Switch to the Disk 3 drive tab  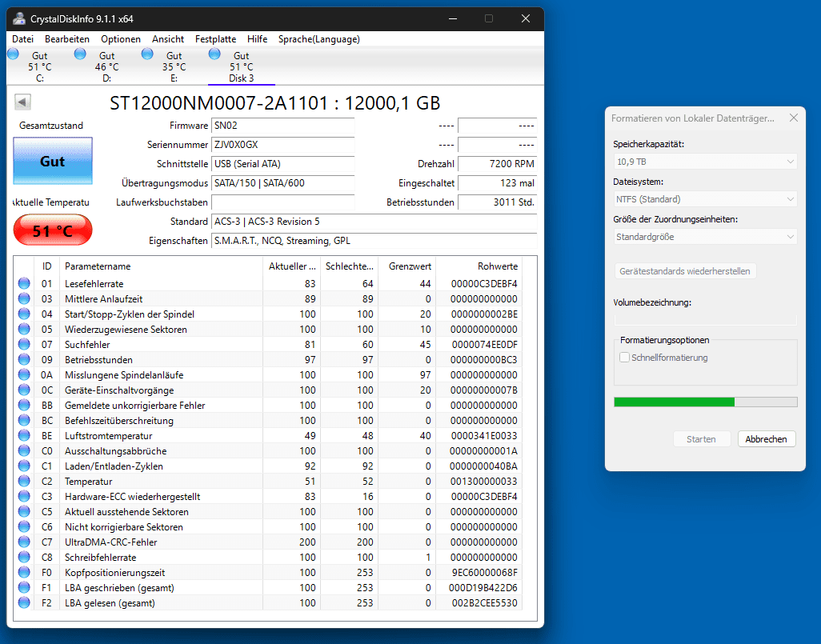coord(242,66)
